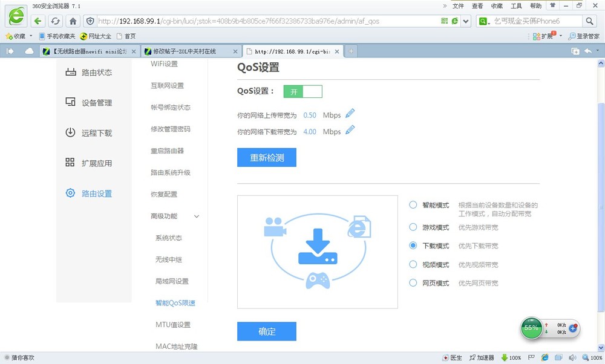Viewport: 605px width, 364px height.
Task: Click the search input field
Action: tap(536, 21)
